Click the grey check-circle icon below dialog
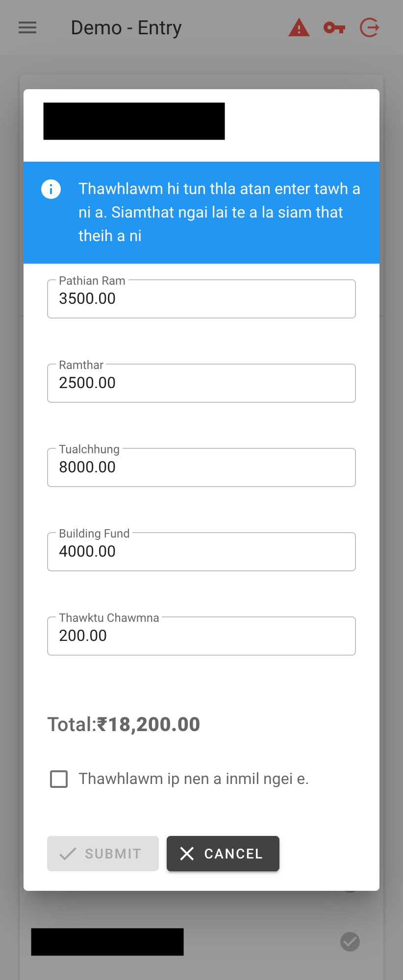The height and width of the screenshot is (980, 403). (x=350, y=941)
